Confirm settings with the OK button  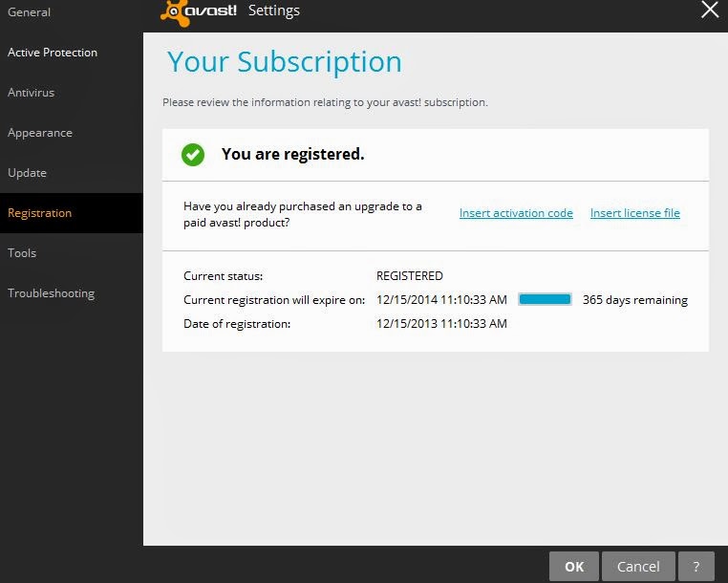pos(574,567)
